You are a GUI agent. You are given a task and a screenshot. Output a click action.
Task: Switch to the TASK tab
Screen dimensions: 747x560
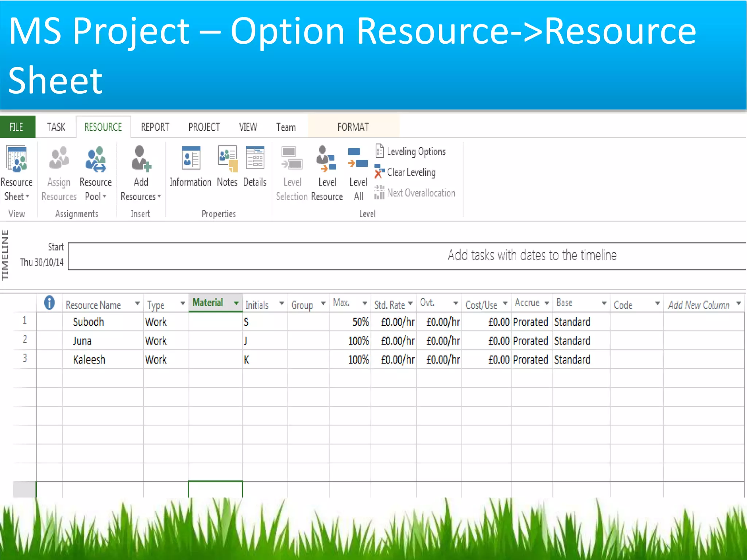(56, 127)
